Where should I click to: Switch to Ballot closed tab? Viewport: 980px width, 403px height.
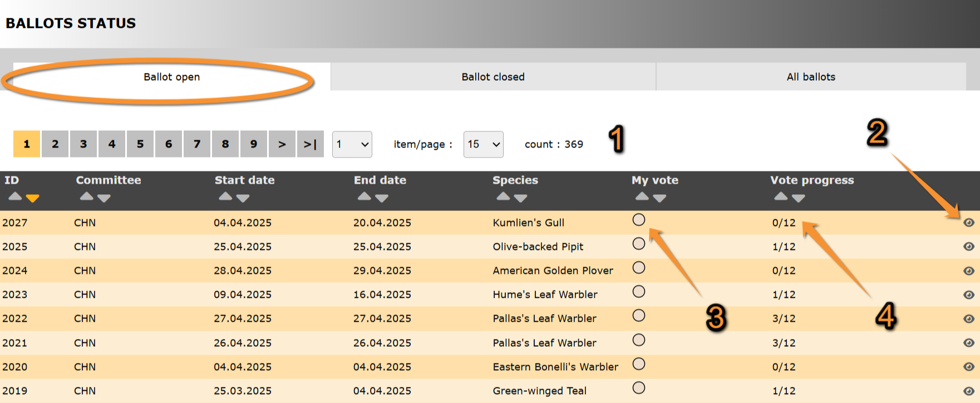[493, 77]
